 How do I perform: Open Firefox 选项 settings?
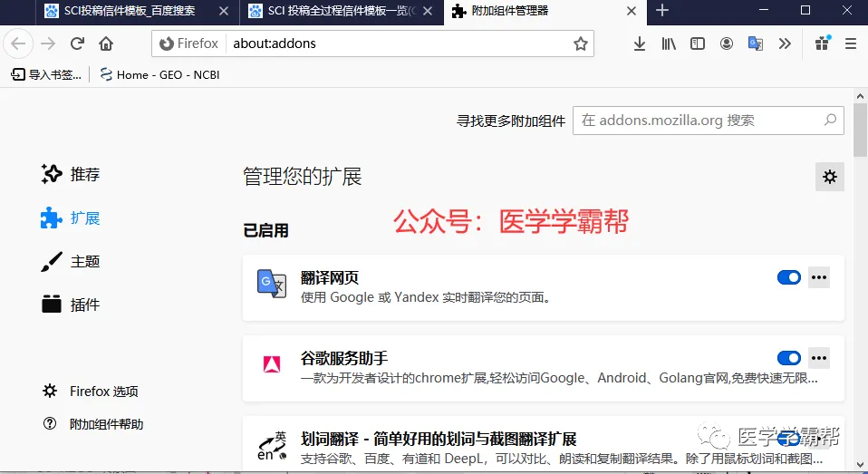pos(91,392)
